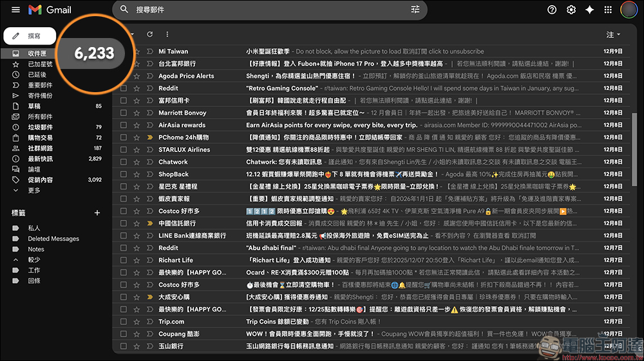The width and height of the screenshot is (644, 361).
Task: Toggle importance marker on 大成安心購 email
Action: [x=150, y=297]
